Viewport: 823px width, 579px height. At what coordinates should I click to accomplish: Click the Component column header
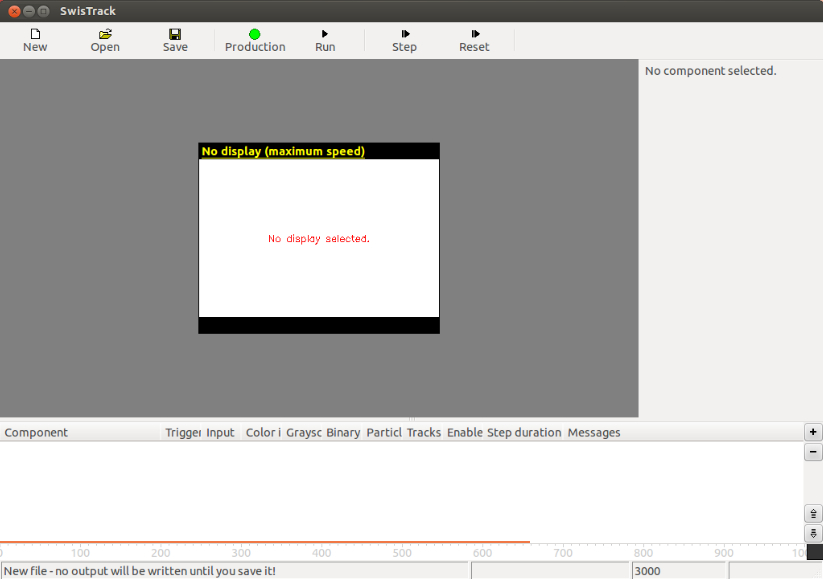[x=37, y=433]
